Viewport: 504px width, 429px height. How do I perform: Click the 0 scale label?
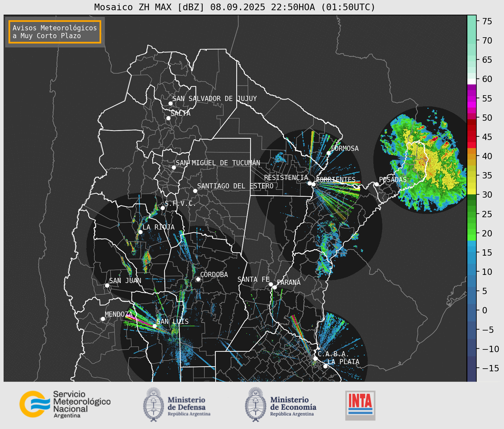point(485,310)
